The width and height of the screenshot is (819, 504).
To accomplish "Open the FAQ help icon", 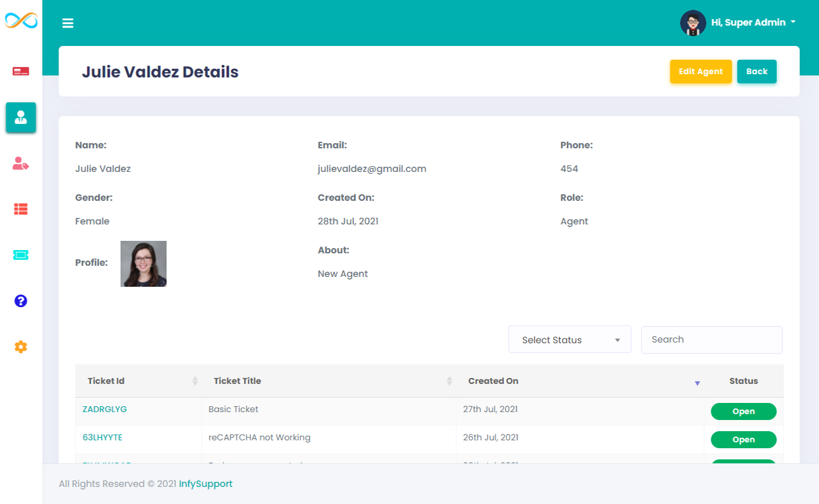I will pos(20,301).
